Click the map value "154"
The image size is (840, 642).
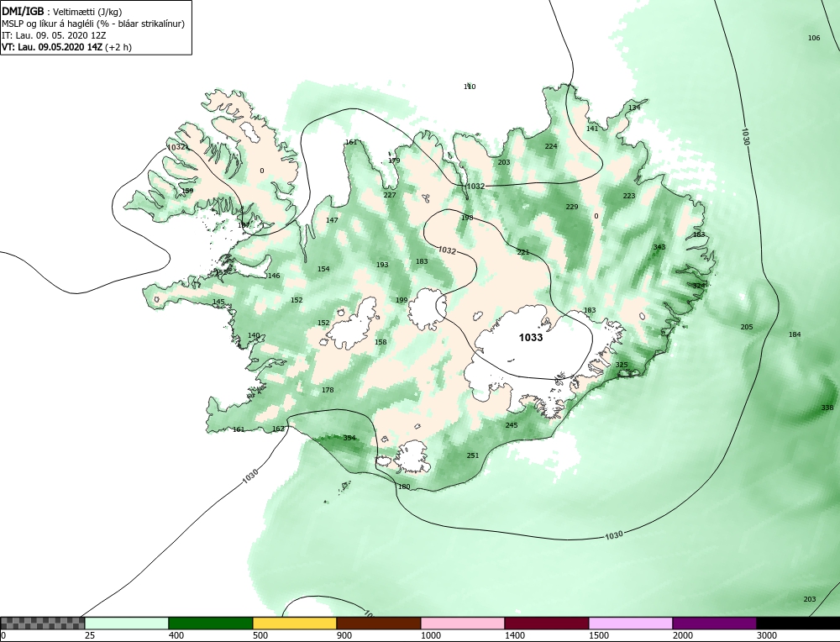coord(323,269)
